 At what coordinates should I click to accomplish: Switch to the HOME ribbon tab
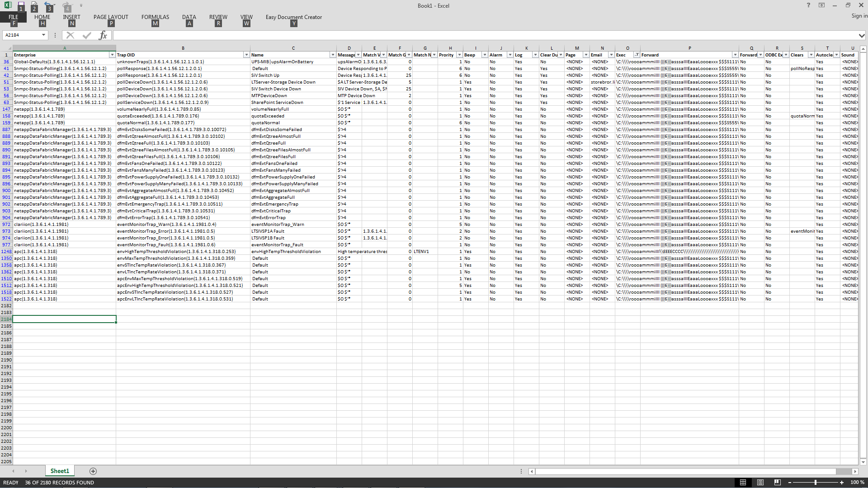coord(42,17)
